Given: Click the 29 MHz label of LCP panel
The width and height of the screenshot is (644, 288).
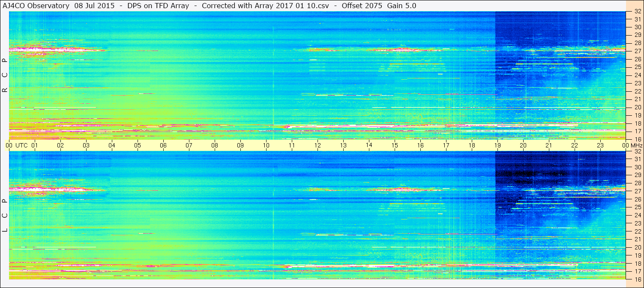Looking at the screenshot, I should [638, 175].
